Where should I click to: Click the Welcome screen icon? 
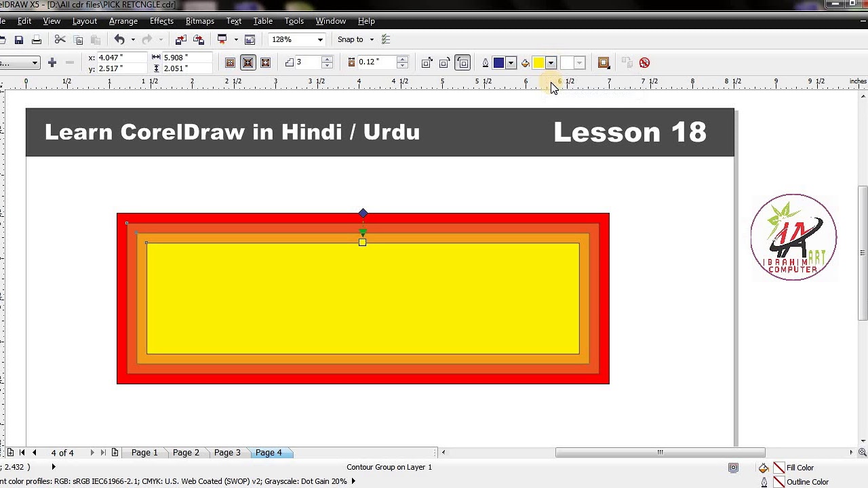click(x=250, y=39)
